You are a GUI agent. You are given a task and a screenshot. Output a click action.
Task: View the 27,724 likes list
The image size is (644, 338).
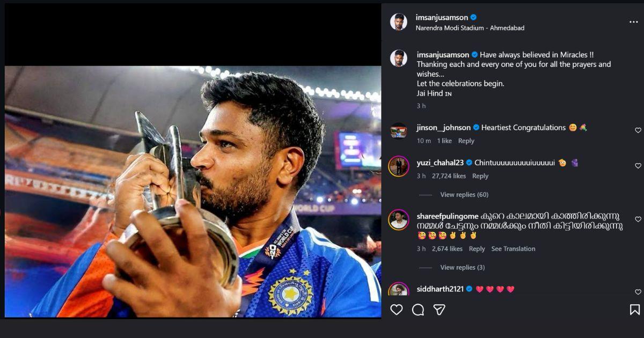449,176
